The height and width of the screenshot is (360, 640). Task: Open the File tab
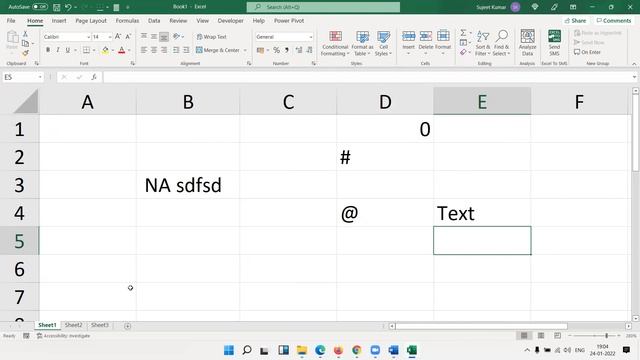11,20
